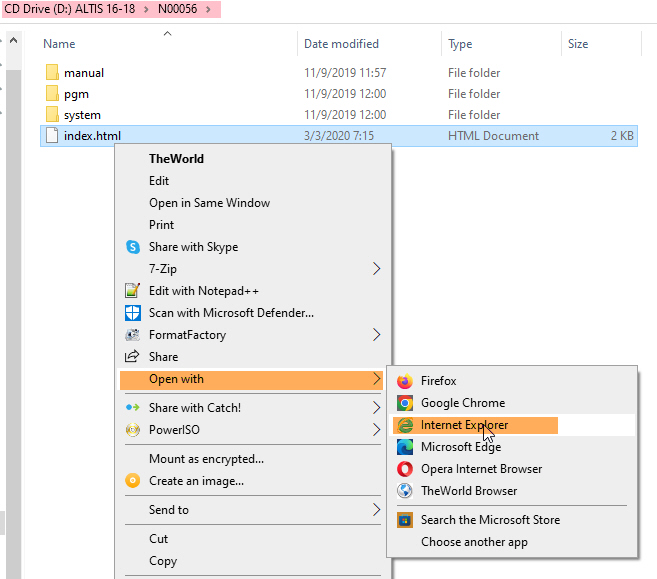
Task: Sort files by Name column header
Action: 60,44
